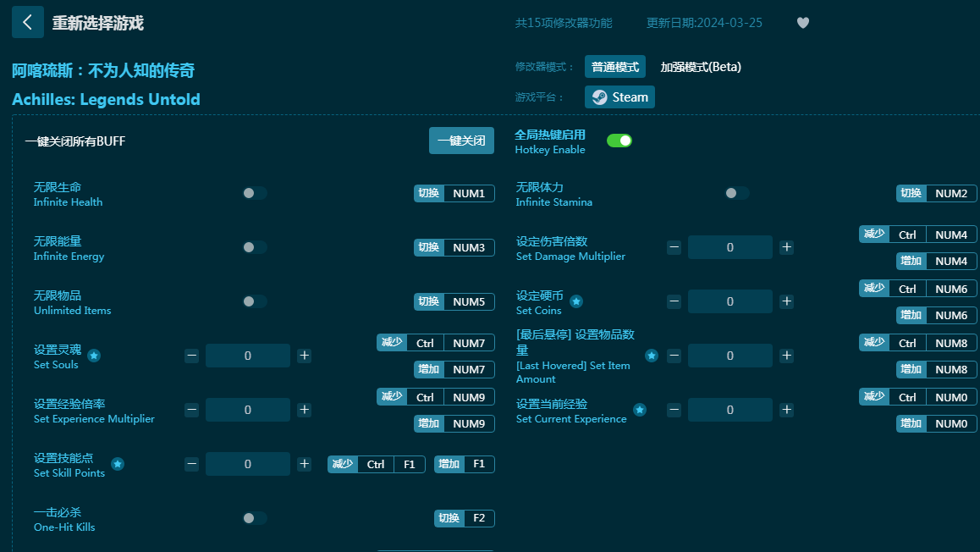Click the 增加 NUM4 hotkey for Damage
The height and width of the screenshot is (552, 980).
(936, 262)
